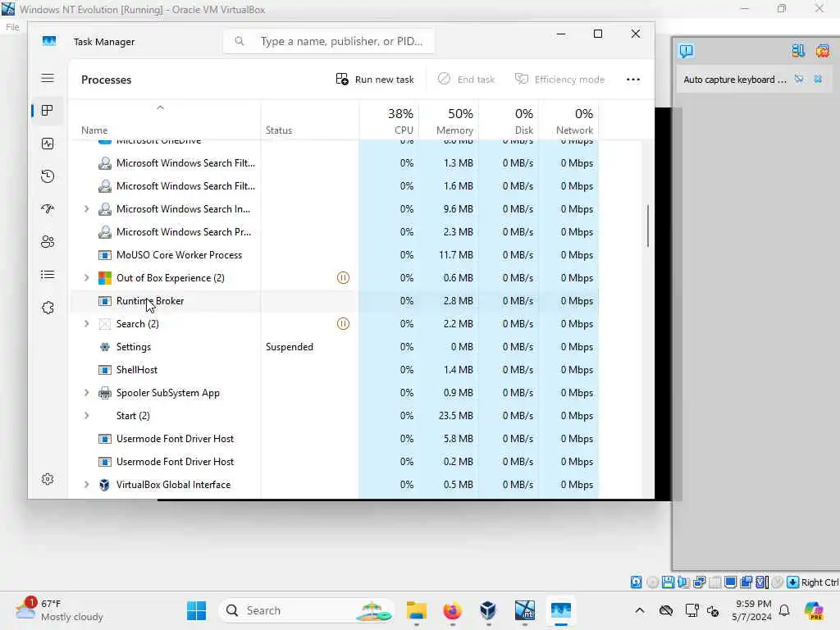The height and width of the screenshot is (630, 840).
Task: Dismiss the Auto capture keyboard notification
Action: 818,80
